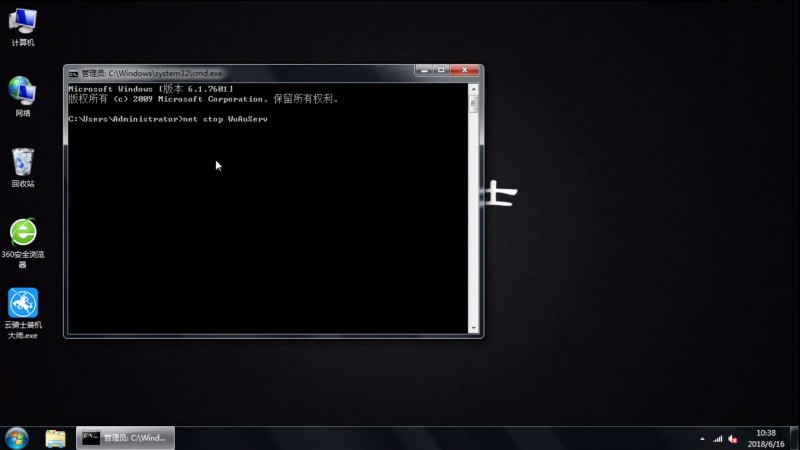This screenshot has width=800, height=450.
Task: Click the 'net stop WuAuServ' command text
Action: tap(225, 119)
